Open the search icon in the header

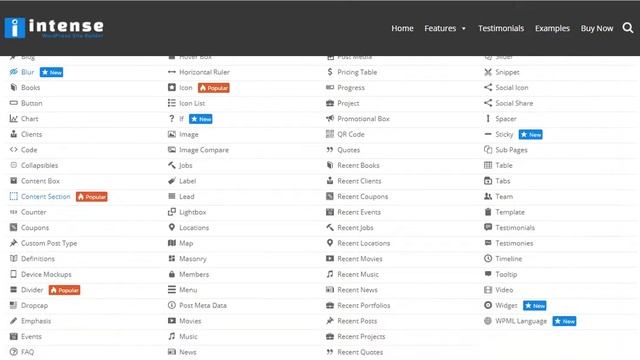628,28
